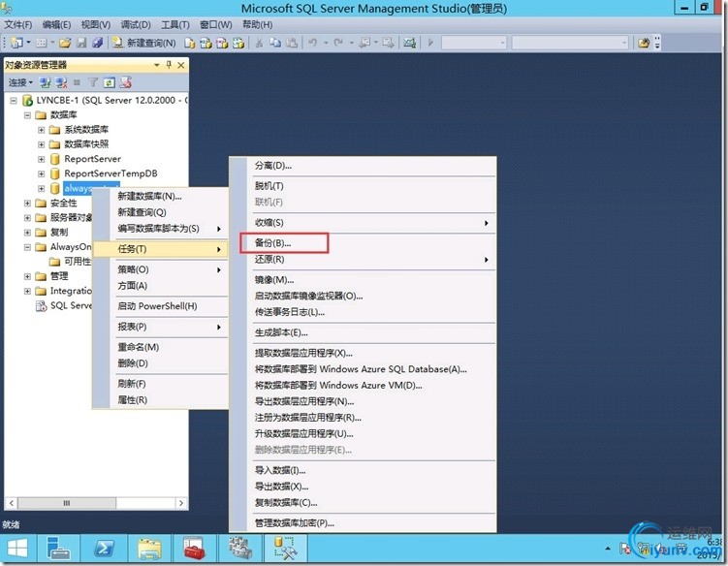The image size is (728, 566).
Task: Click the Windows Start button
Action: [17, 550]
